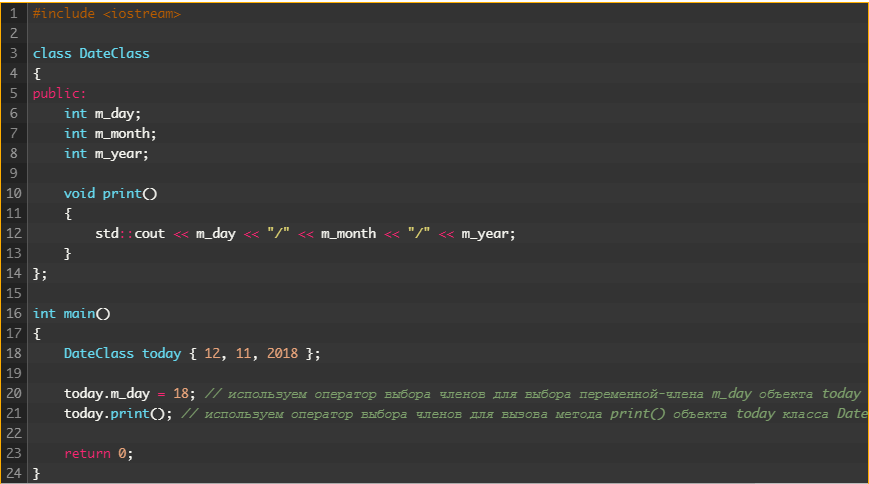This screenshot has width=869, height=484.
Task: Click line number 1 in the gutter
Action: click(14, 14)
